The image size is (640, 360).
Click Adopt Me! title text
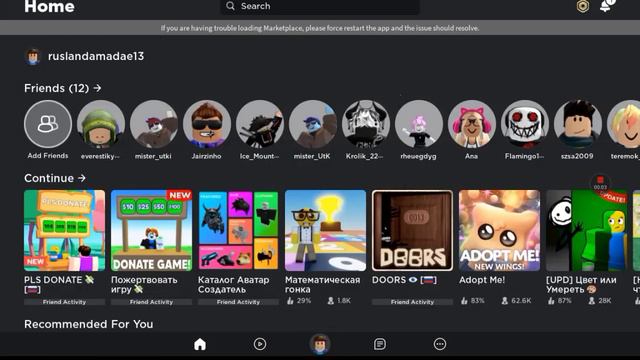pos(482,280)
